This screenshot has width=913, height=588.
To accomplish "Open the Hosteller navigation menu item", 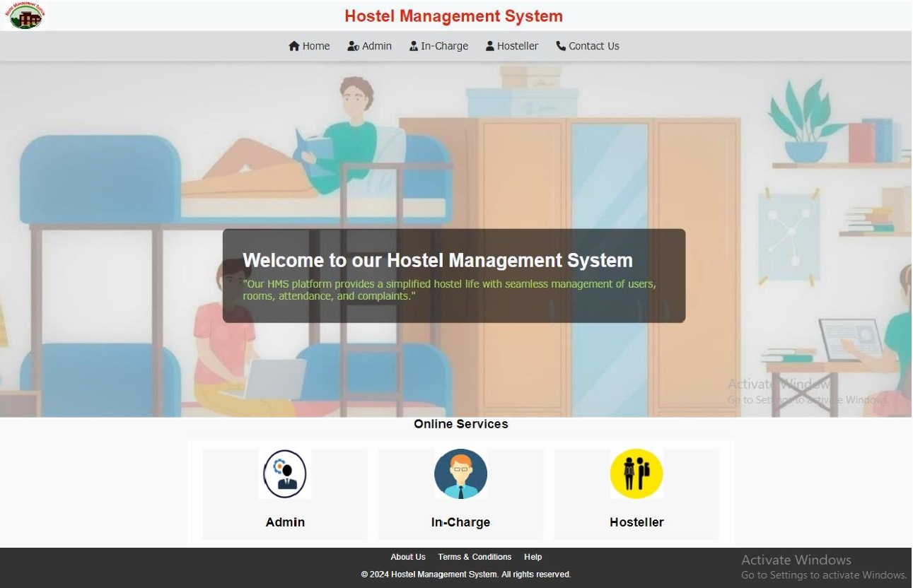I will pyautogui.click(x=517, y=46).
